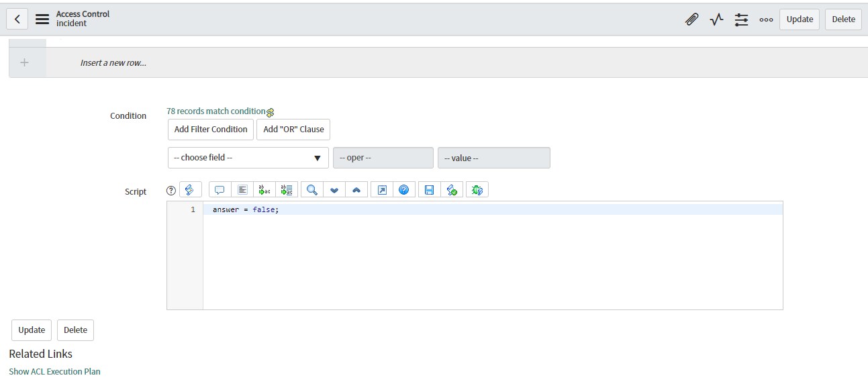This screenshot has height=390, width=868.
Task: Expand the choose field dropdown
Action: pos(248,158)
